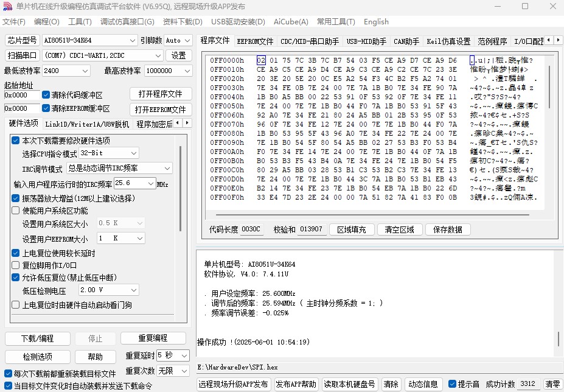Click the 保存数据 button
Screen dimensions: 564x392
pyautogui.click(x=447, y=229)
